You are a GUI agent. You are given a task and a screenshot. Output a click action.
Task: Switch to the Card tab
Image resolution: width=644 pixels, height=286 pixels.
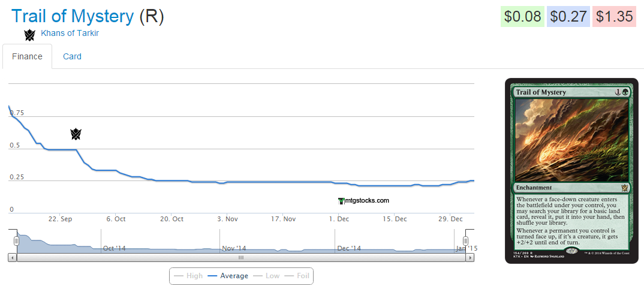(72, 56)
